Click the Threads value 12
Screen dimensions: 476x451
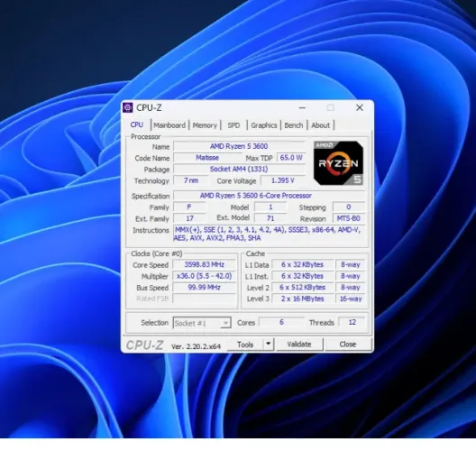(352, 322)
